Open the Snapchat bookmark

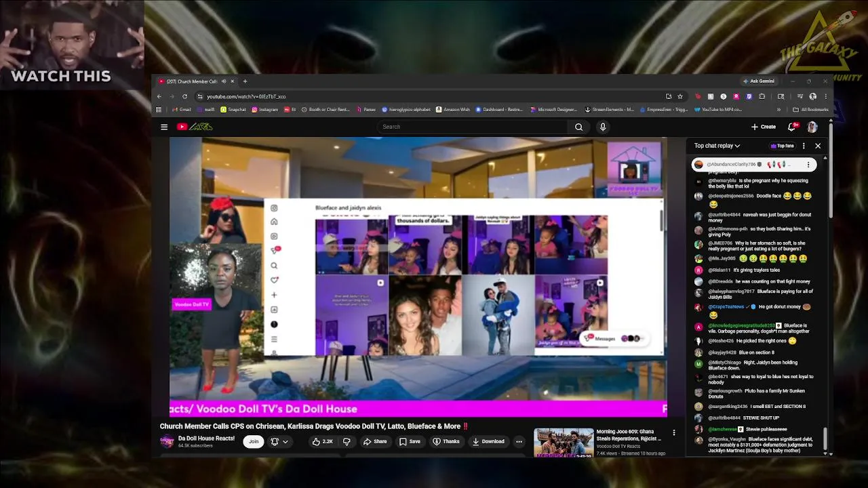click(233, 109)
